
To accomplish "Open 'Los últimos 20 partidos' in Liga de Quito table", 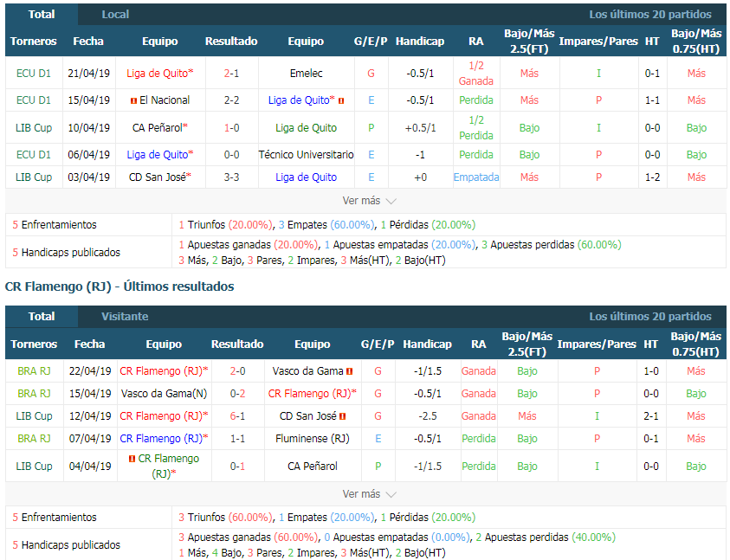I will click(x=650, y=15).
